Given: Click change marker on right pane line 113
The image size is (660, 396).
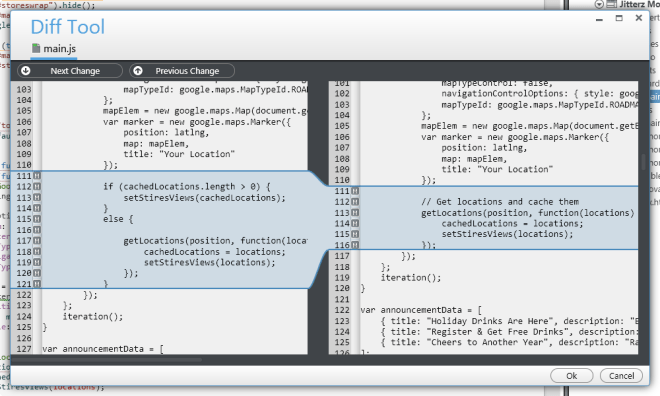Looking at the screenshot, I should point(355,213).
